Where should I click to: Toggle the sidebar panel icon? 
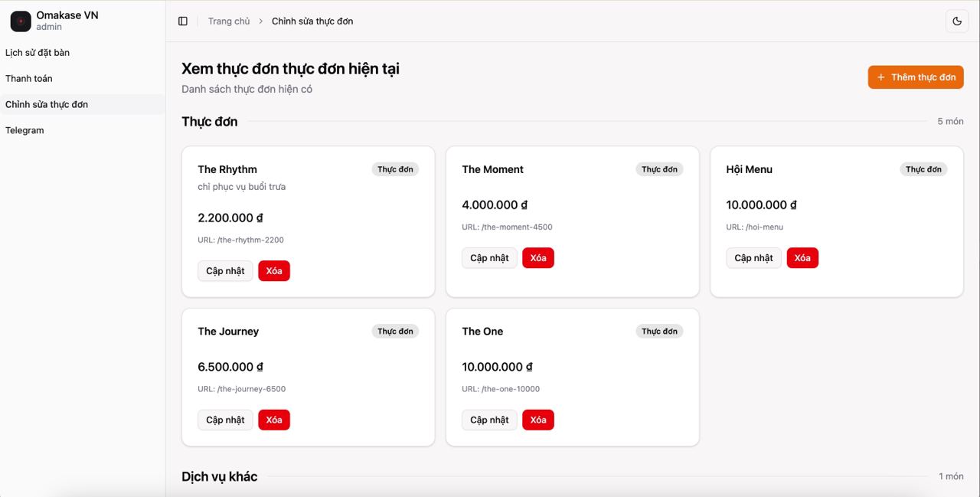[x=183, y=21]
